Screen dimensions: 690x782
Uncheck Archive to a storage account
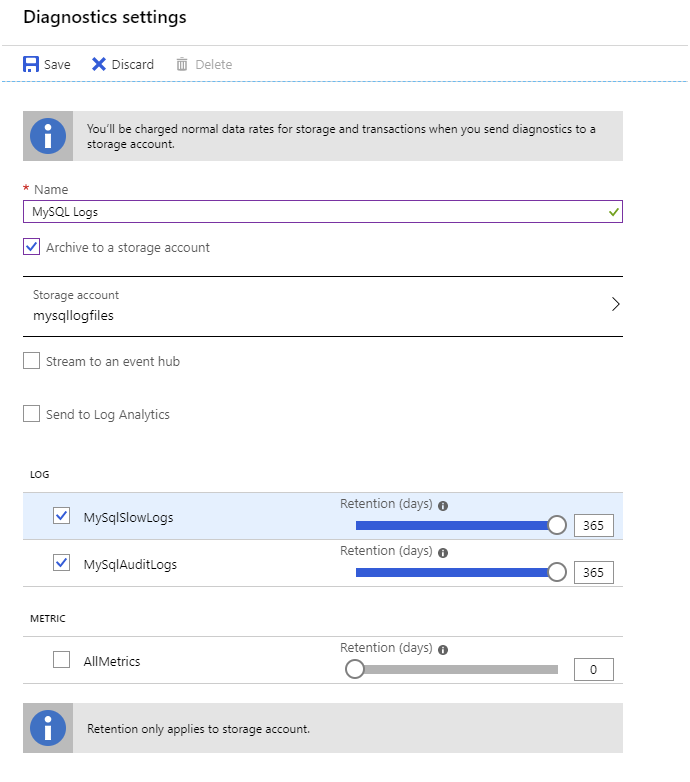coord(31,247)
